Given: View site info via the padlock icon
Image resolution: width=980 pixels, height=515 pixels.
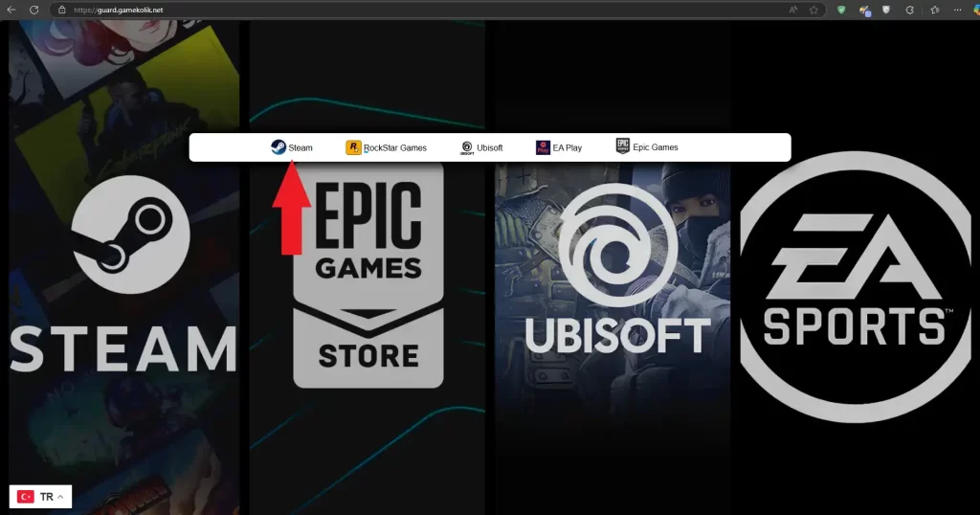Looking at the screenshot, I should pos(61,10).
